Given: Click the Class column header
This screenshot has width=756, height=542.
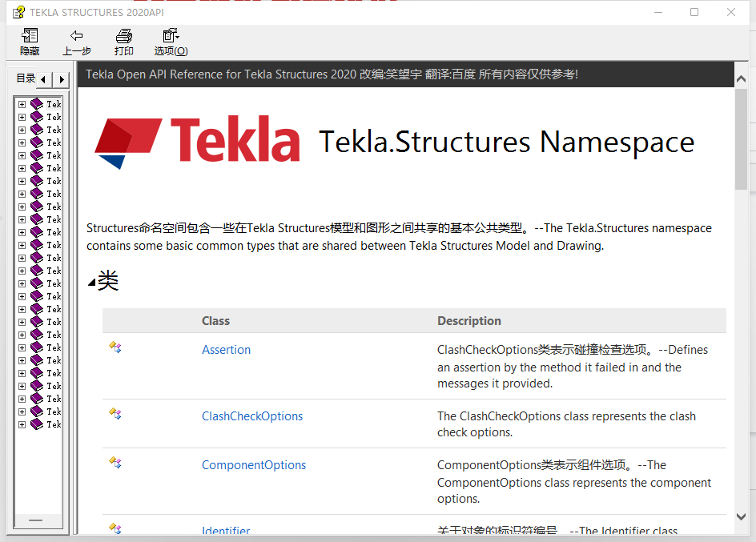Looking at the screenshot, I should point(215,321).
